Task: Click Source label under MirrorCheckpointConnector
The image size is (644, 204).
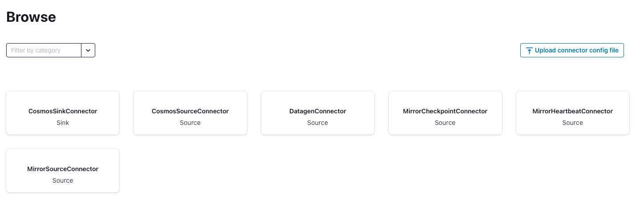Action: tap(445, 123)
